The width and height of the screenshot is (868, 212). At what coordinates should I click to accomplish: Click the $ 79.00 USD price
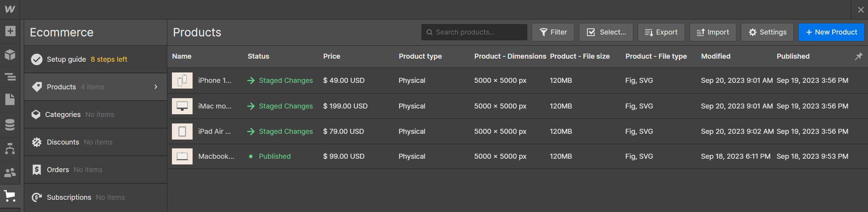click(x=343, y=131)
